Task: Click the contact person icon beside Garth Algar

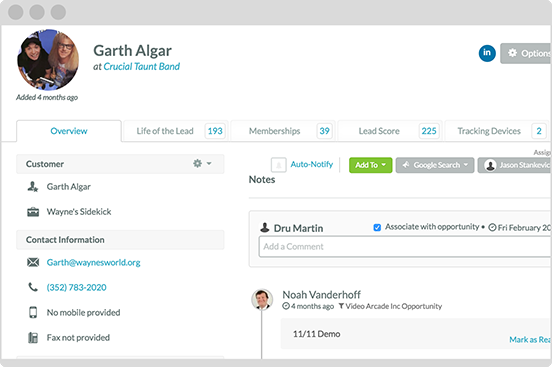Action: point(33,187)
